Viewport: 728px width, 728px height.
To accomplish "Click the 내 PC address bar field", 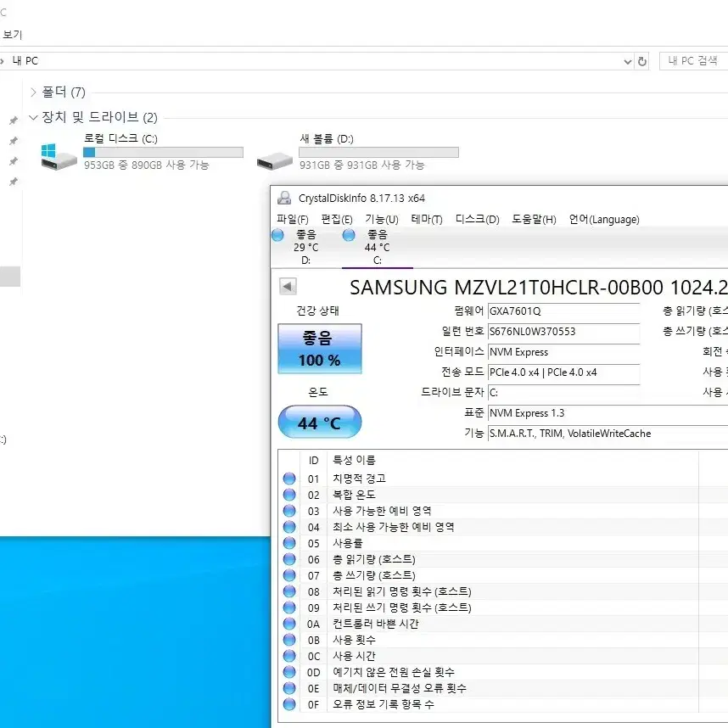I will [316, 61].
